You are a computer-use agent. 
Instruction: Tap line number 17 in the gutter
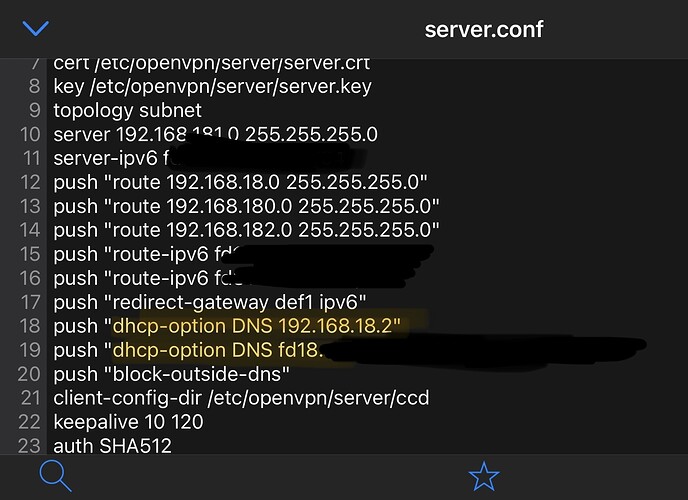tap(28, 302)
